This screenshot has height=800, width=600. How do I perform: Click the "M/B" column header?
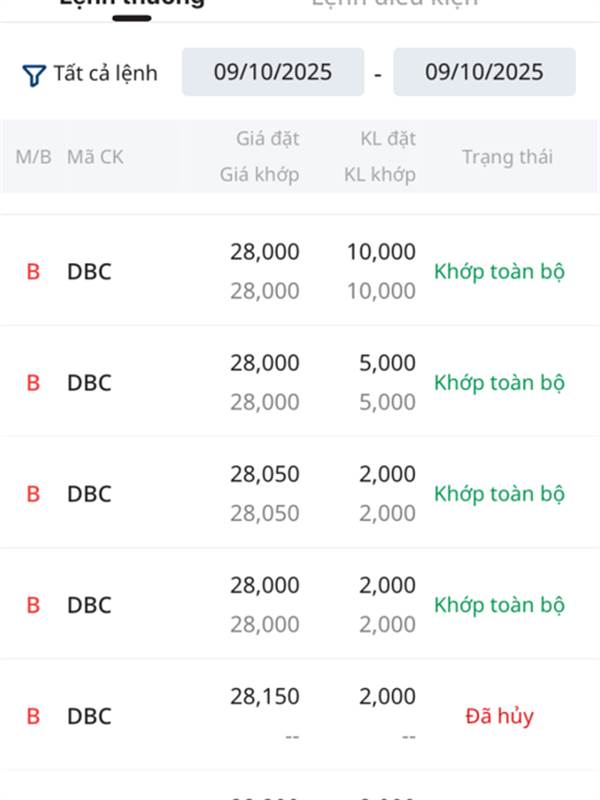[x=33, y=157]
